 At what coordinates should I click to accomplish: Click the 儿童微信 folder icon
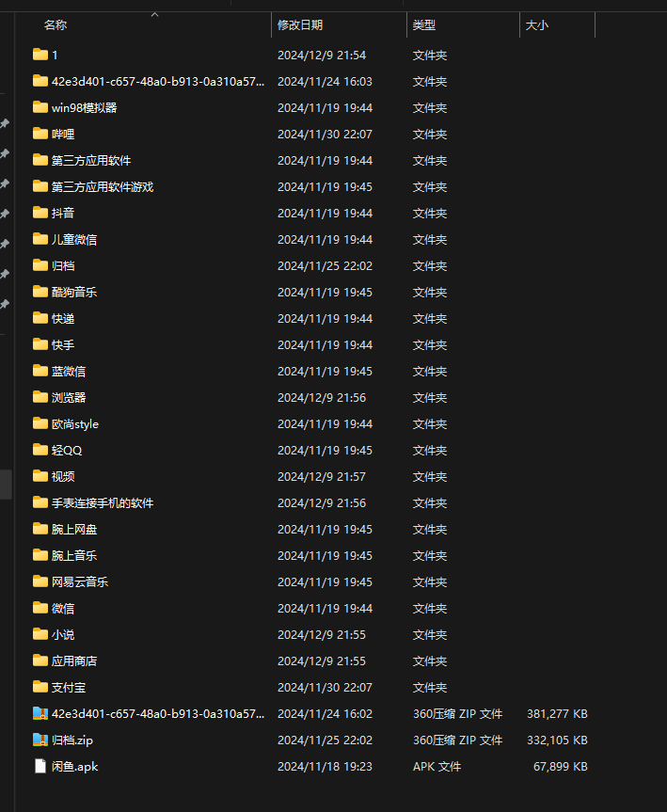(x=40, y=239)
